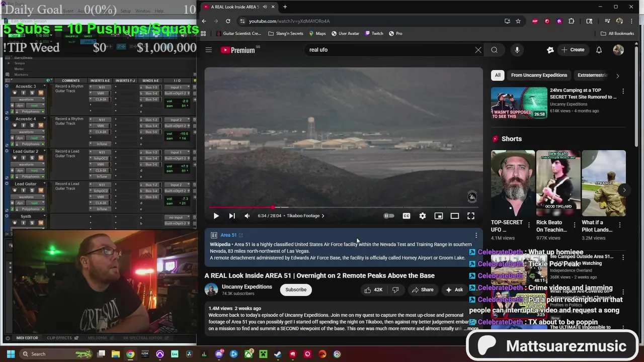This screenshot has height=362, width=644.
Task: Open YouTube notifications bell
Action: tap(599, 50)
